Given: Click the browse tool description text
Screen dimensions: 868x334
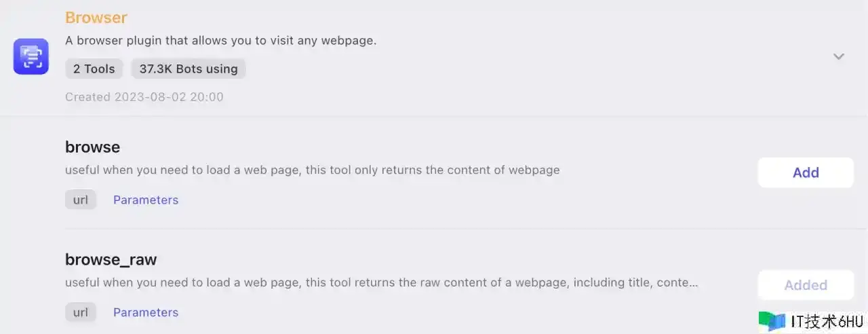Looking at the screenshot, I should pos(312,170).
